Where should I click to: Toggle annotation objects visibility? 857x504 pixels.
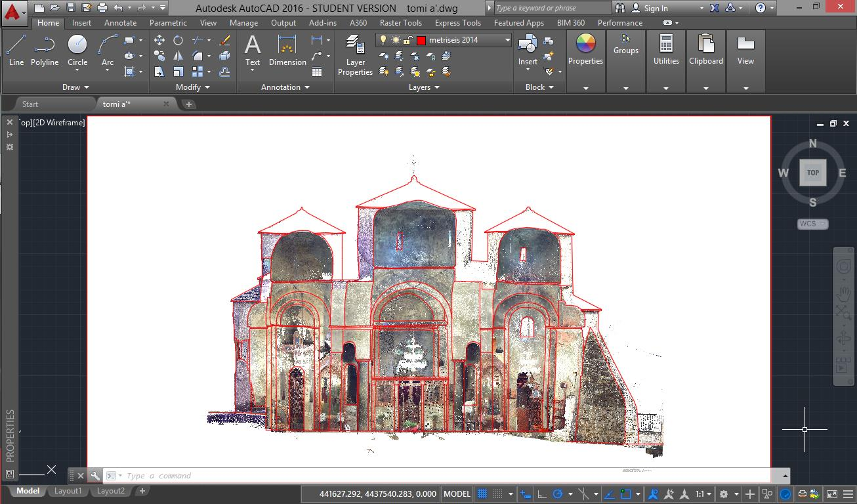pyautogui.click(x=653, y=493)
